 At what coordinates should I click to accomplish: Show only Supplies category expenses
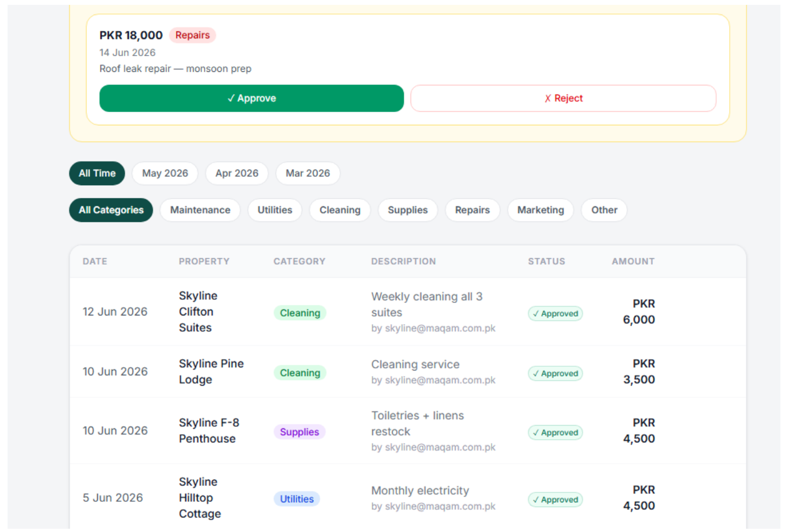[x=407, y=210]
